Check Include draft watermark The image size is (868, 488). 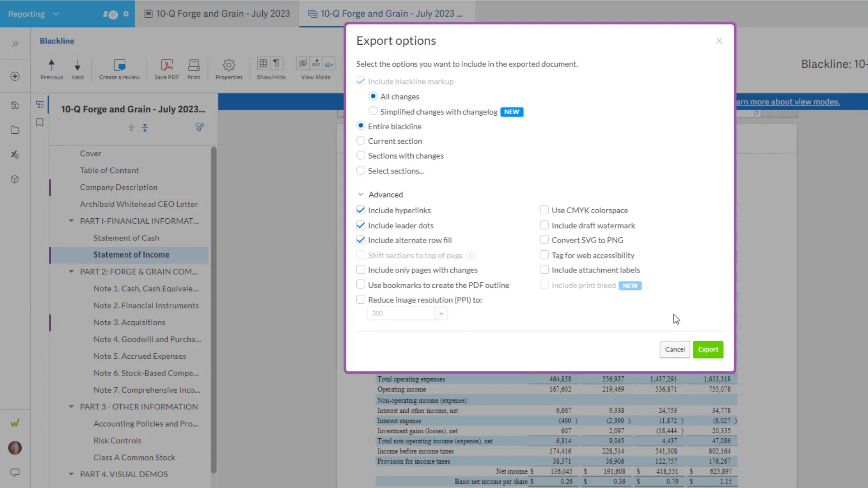point(544,225)
